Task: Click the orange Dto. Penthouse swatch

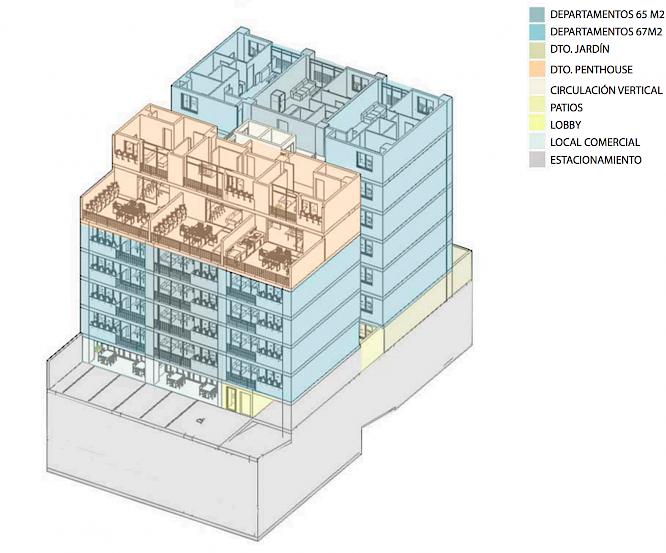Action: pos(537,70)
